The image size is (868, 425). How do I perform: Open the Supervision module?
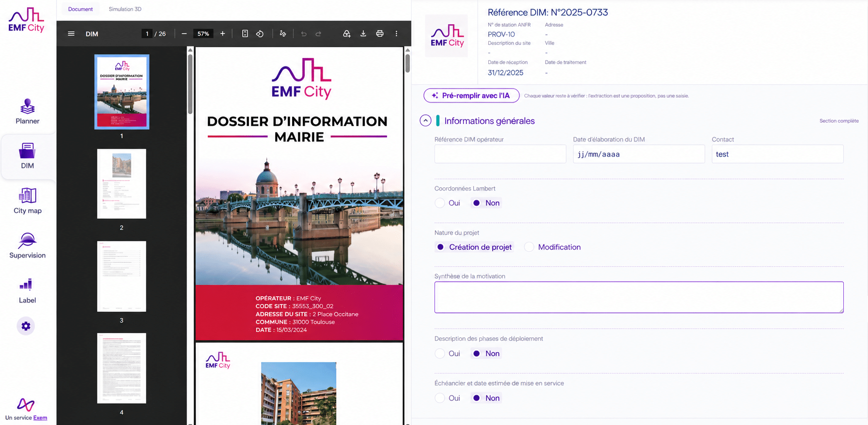28,246
